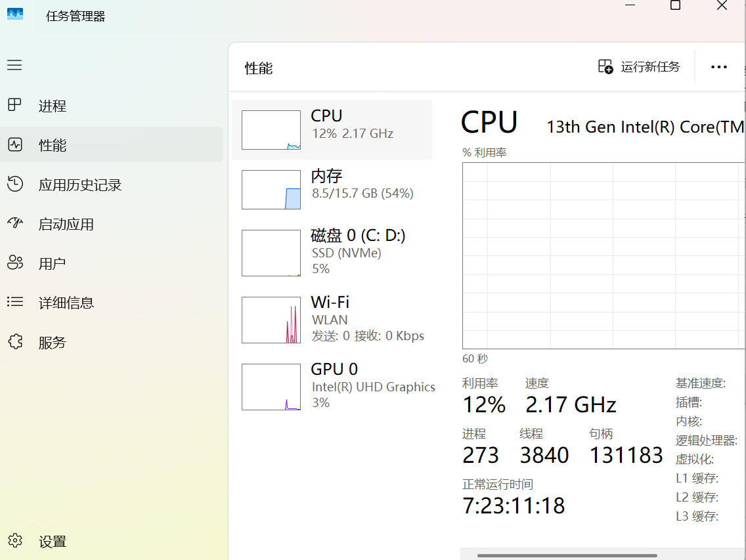Click the 任务管理器 window title

point(75,16)
